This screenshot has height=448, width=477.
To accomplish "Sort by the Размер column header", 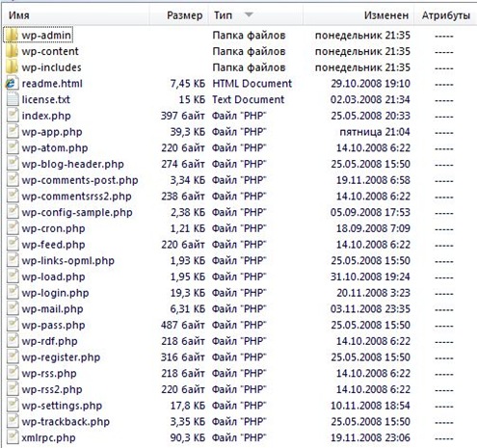I will click(x=179, y=15).
